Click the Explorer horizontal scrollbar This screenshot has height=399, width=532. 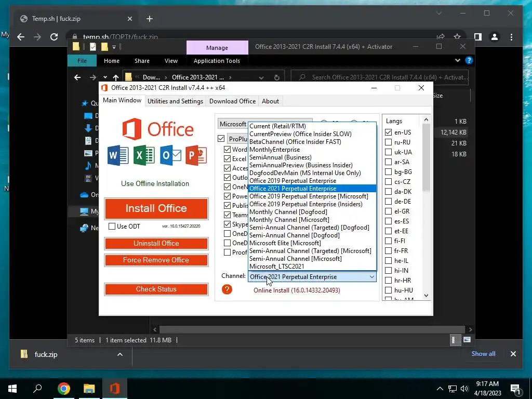[312, 329]
